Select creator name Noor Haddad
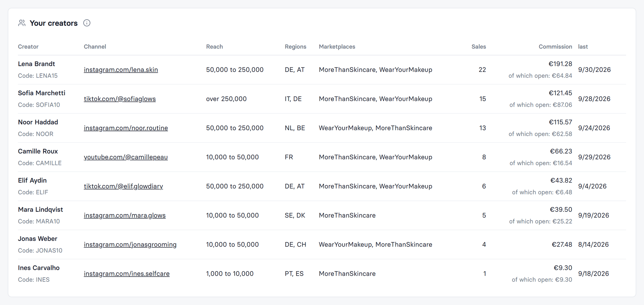 (x=38, y=122)
